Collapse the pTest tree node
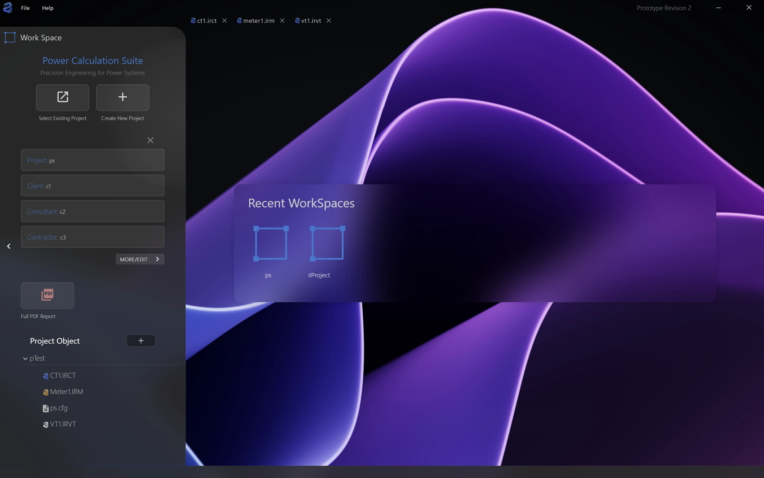The image size is (764, 478). [25, 359]
